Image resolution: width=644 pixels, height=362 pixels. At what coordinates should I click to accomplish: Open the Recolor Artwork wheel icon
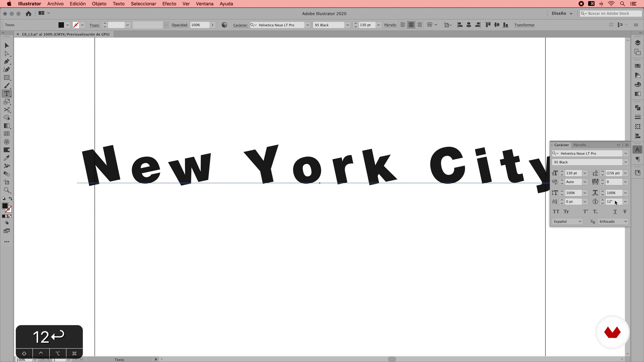click(224, 25)
